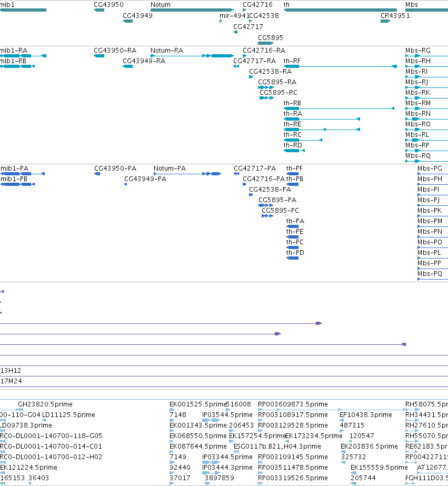Click cDNA label LD09738.3prime
Viewport: 448px width, 486px height.
26,425
